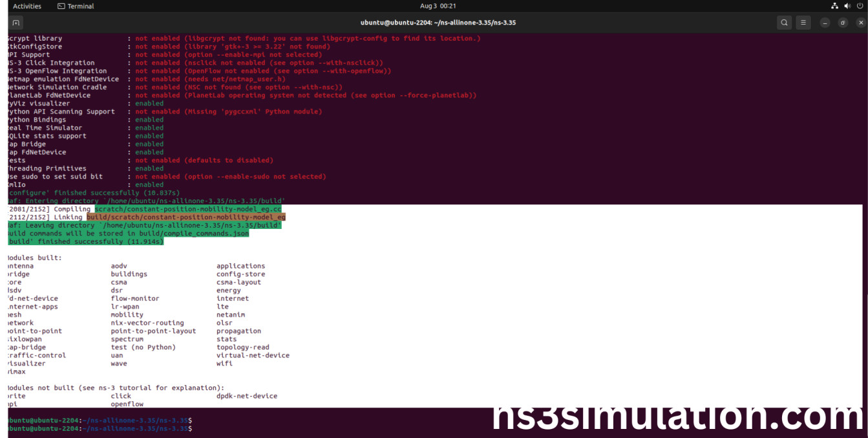Image resolution: width=868 pixels, height=438 pixels.
Task: Click the 'build' finished successfully line
Action: point(86,241)
